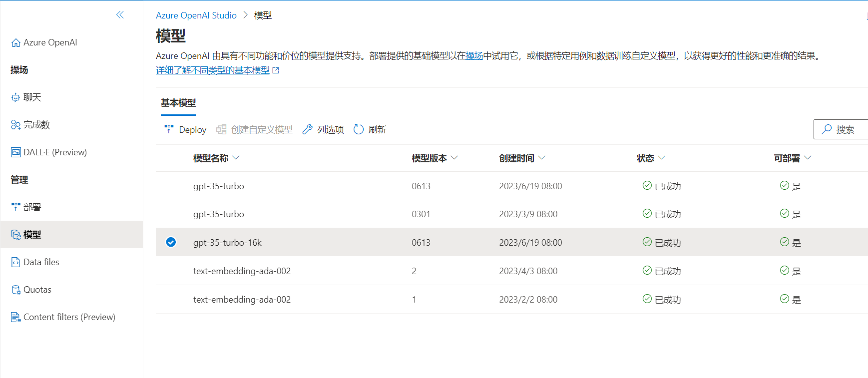
Task: Click the deployments (部署) icon in sidebar
Action: [x=16, y=207]
